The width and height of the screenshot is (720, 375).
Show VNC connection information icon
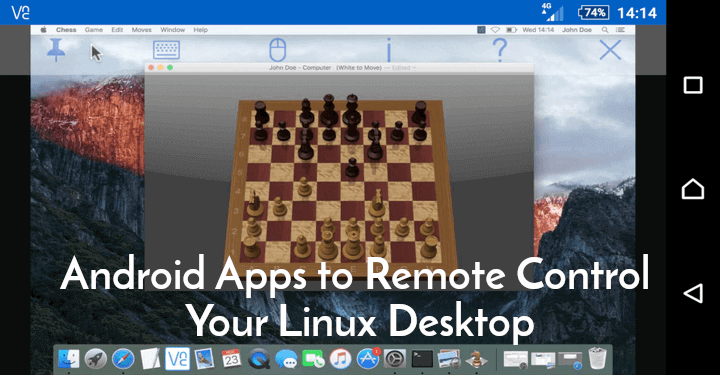coord(388,50)
